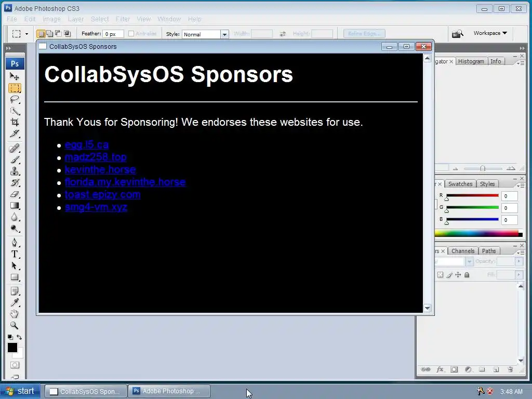The height and width of the screenshot is (399, 532).
Task: Expand the toolbox with double-arrow
Action: click(8, 48)
